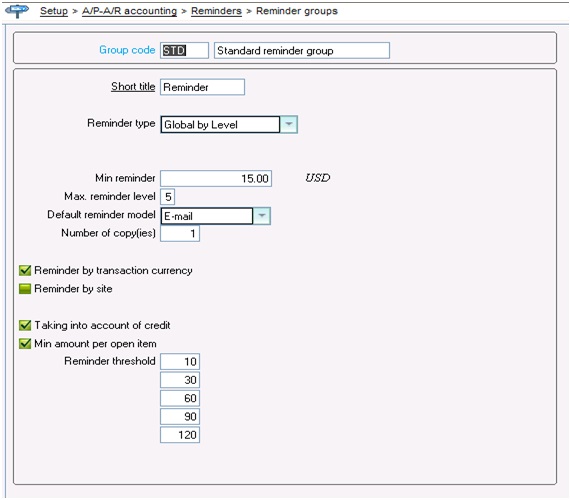Viewport: 570px width, 500px height.
Task: Select the threshold field showing 120
Action: pyautogui.click(x=180, y=435)
